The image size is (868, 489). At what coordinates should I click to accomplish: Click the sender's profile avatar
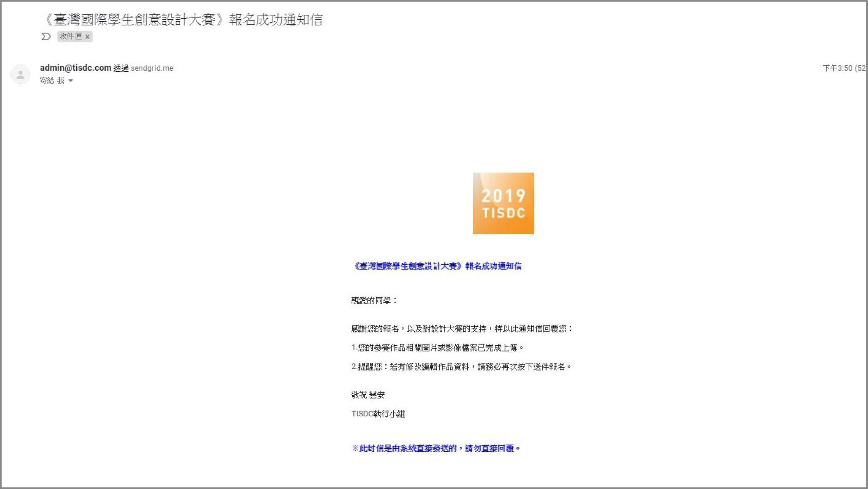coord(20,74)
